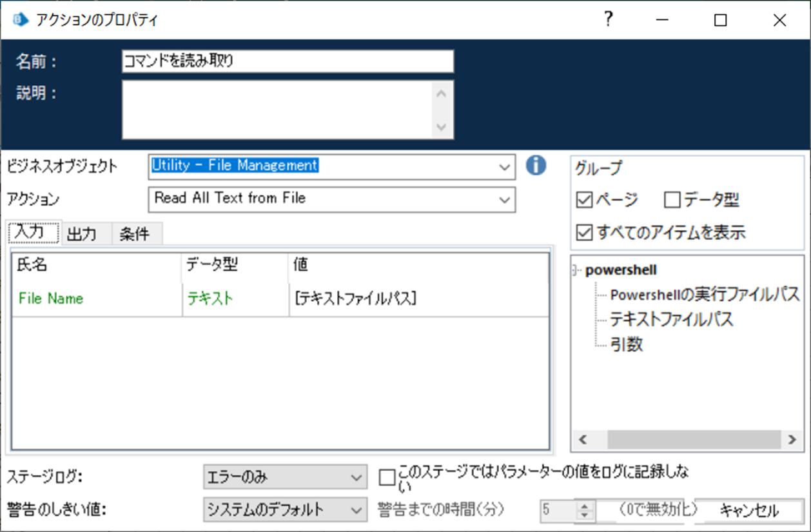
Task: Maximize the アクションのプロパティ window
Action: click(720, 20)
